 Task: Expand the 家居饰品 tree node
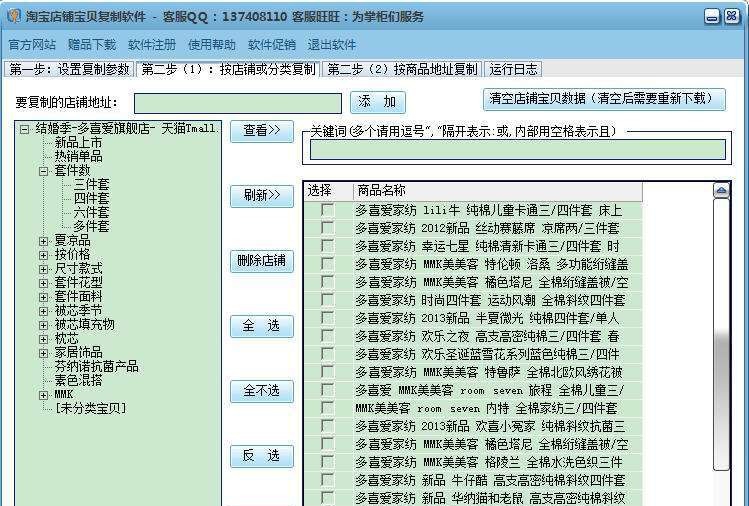(x=43, y=353)
